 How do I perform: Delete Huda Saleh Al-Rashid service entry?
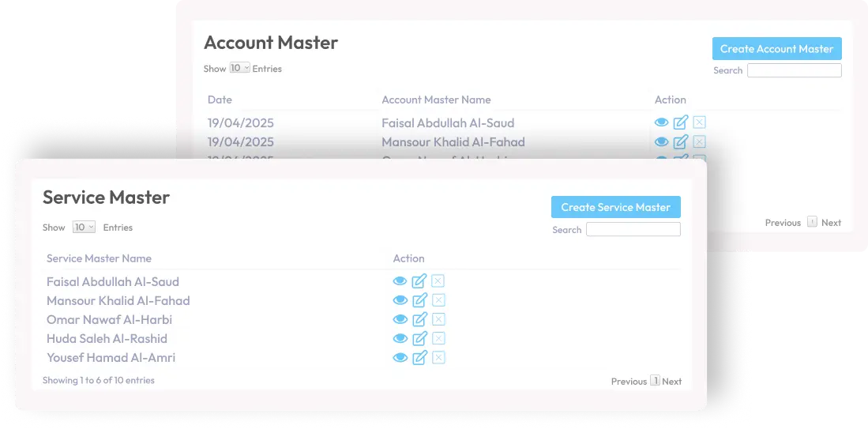coord(438,338)
